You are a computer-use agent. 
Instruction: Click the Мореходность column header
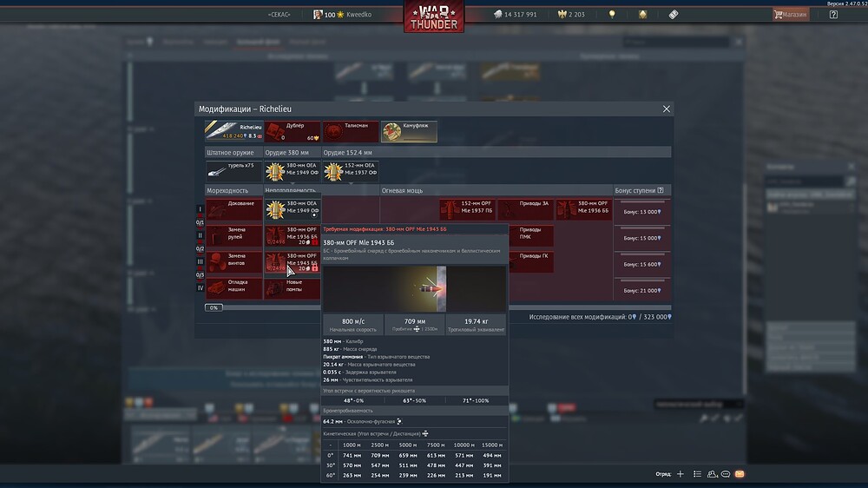227,190
